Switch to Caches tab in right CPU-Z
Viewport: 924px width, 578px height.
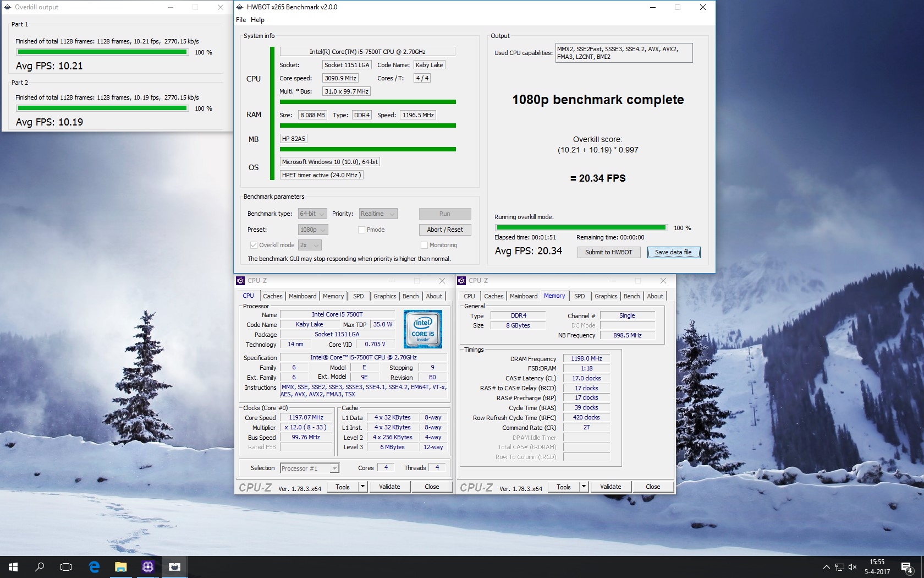[x=493, y=296]
